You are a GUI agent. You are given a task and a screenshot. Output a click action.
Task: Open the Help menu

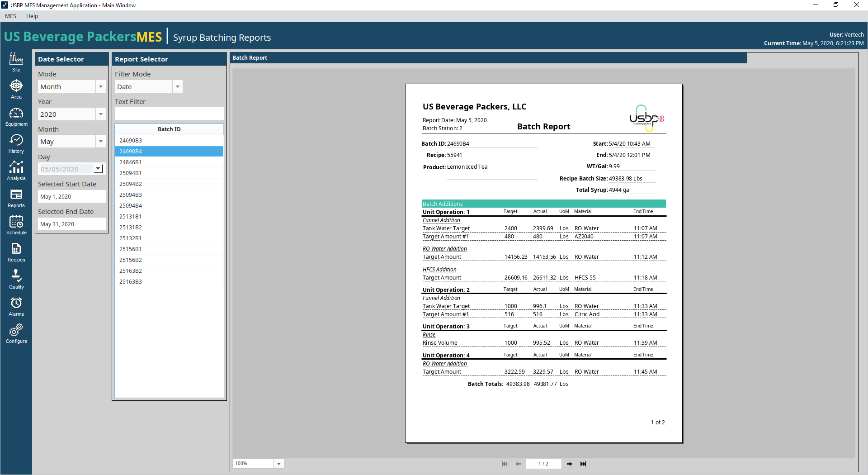[x=32, y=16]
